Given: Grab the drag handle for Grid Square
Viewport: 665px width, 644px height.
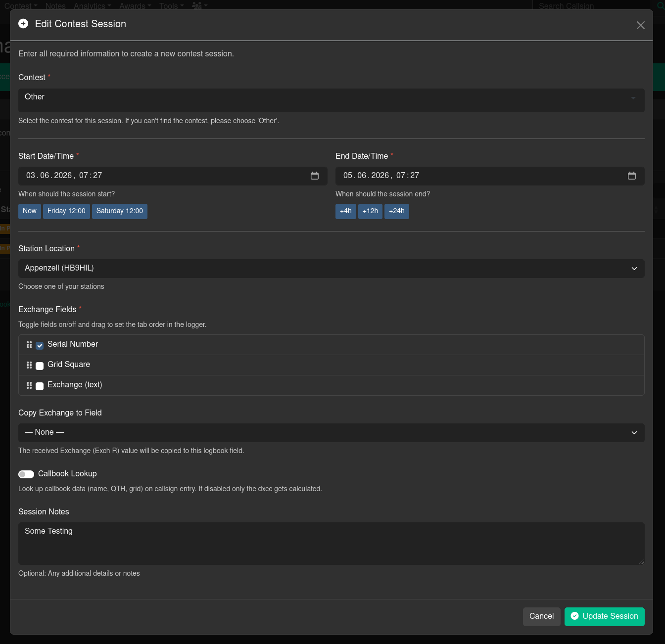Looking at the screenshot, I should (x=29, y=365).
